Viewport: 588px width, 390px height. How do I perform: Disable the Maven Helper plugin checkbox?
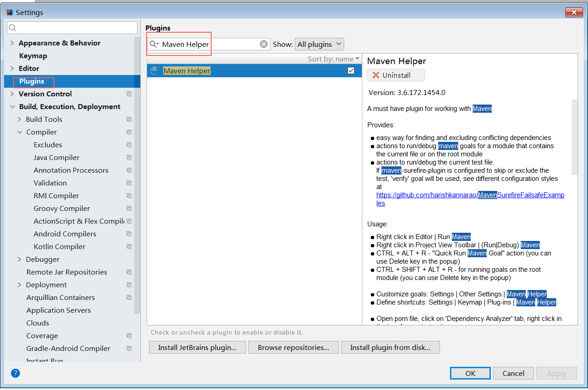(351, 70)
